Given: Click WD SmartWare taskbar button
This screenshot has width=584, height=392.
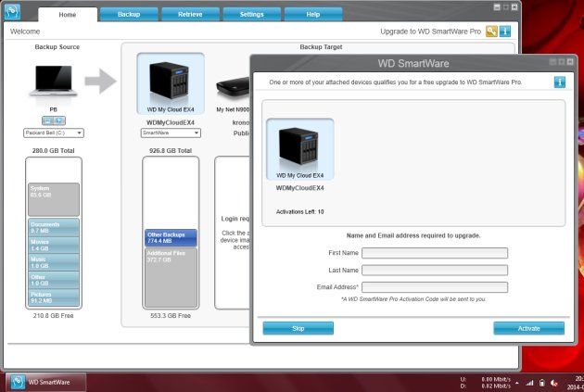Looking at the screenshot, I should pyautogui.click(x=46, y=382).
